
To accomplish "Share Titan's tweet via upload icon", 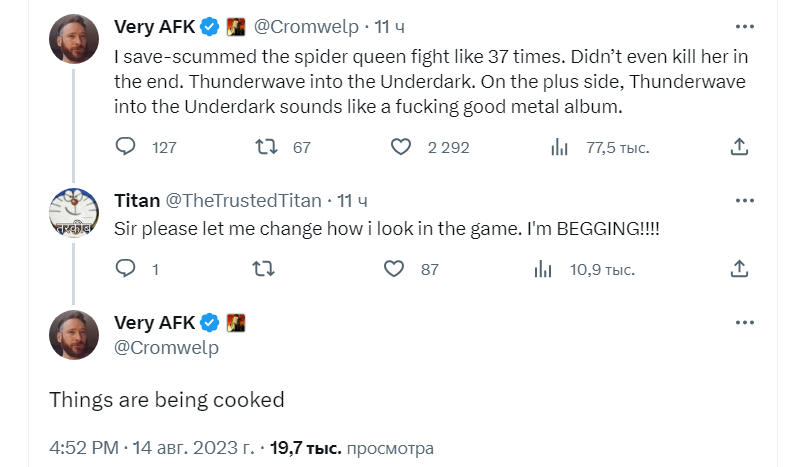I will (739, 268).
